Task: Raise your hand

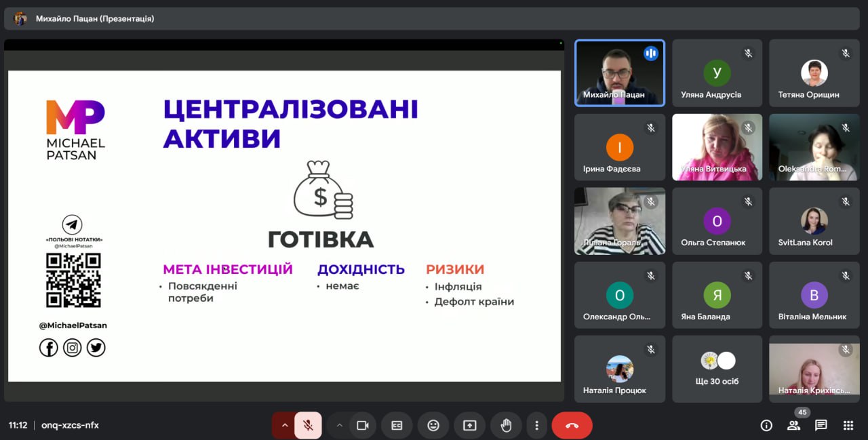Action: coord(506,425)
